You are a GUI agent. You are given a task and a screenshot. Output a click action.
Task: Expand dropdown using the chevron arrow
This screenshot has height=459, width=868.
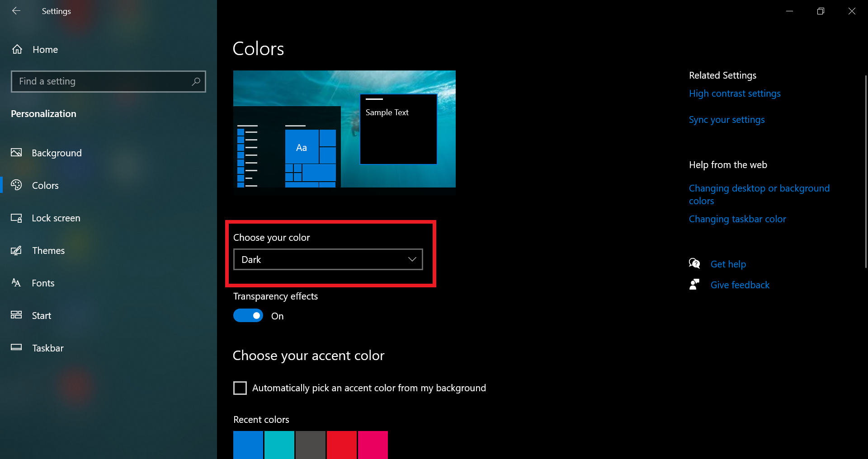pyautogui.click(x=412, y=259)
